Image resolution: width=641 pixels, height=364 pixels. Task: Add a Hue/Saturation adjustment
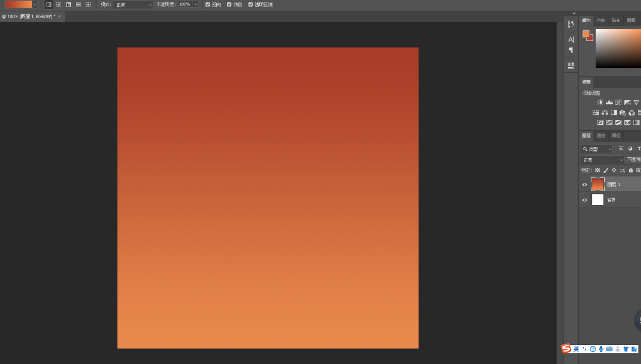(596, 112)
